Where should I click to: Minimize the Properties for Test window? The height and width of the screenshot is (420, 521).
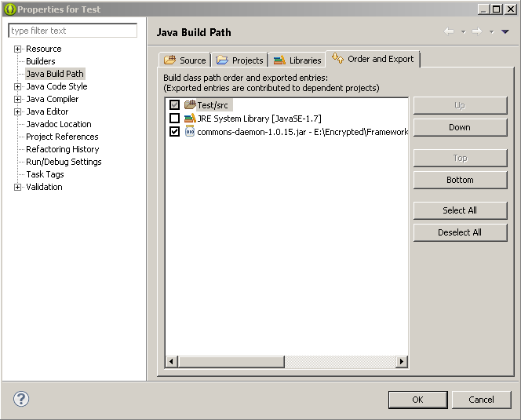(484, 9)
